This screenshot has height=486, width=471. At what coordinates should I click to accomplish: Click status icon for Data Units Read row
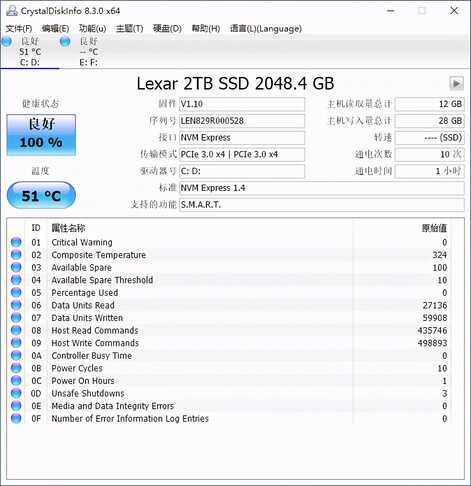(x=16, y=305)
